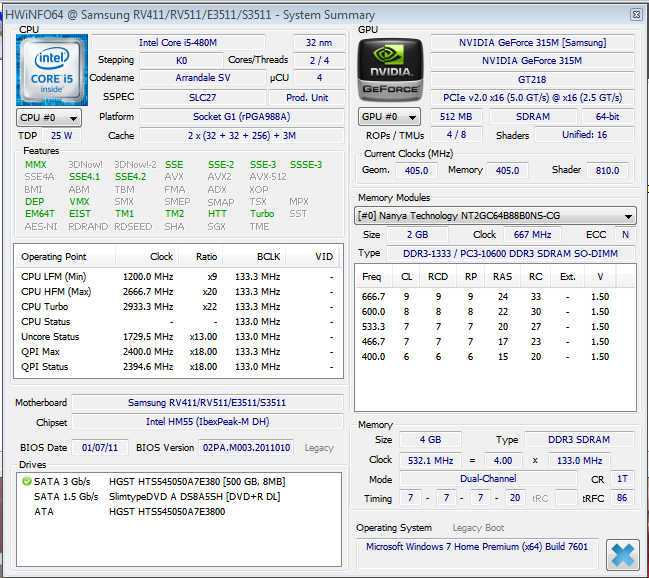
Task: Select the CPU HFM (Max) row
Action: pos(178,292)
